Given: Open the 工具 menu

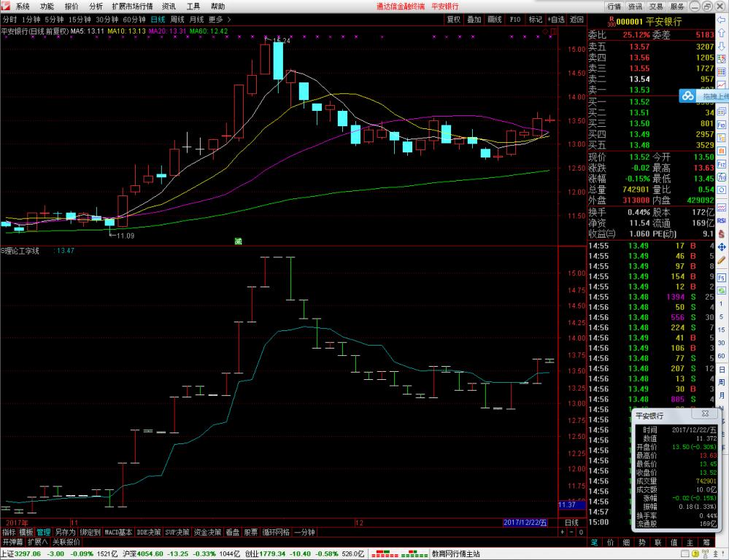Looking at the screenshot, I should tap(193, 6).
